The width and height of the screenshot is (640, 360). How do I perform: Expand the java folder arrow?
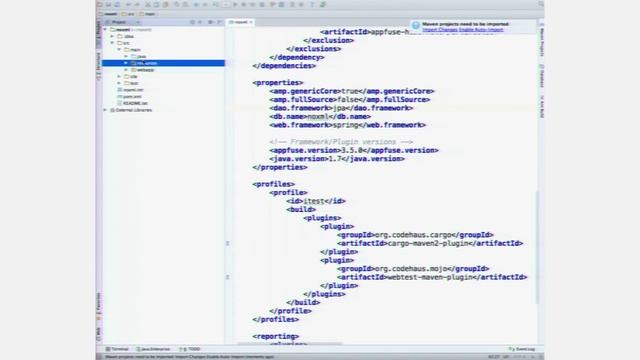coord(126,56)
